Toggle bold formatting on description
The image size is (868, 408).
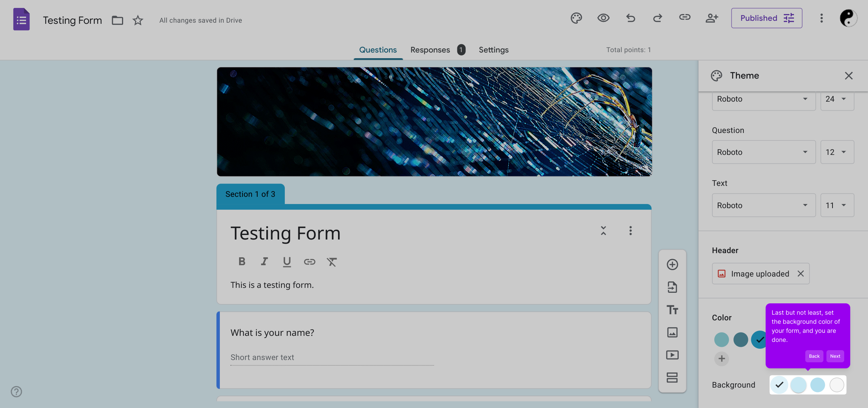(242, 261)
